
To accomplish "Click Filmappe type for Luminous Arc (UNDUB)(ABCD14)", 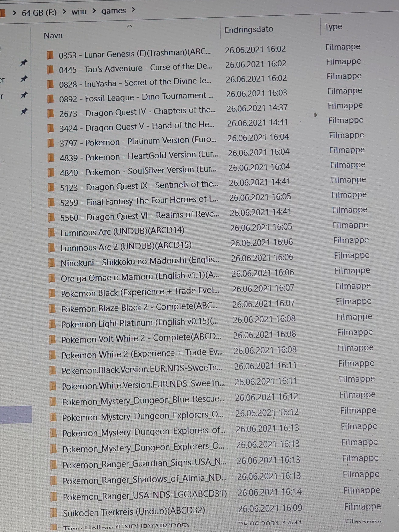I will pyautogui.click(x=350, y=225).
